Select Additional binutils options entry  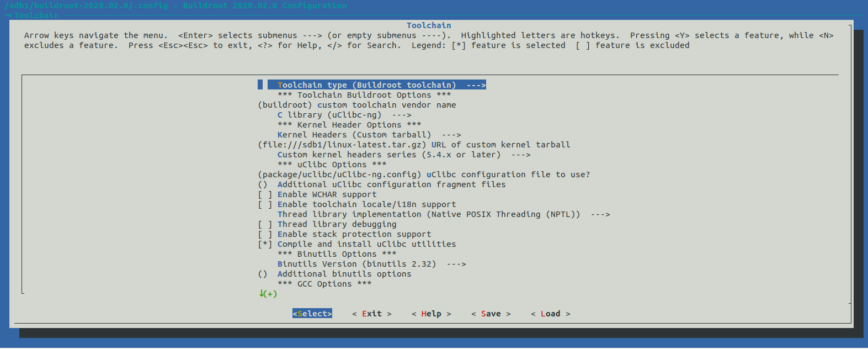click(334, 274)
